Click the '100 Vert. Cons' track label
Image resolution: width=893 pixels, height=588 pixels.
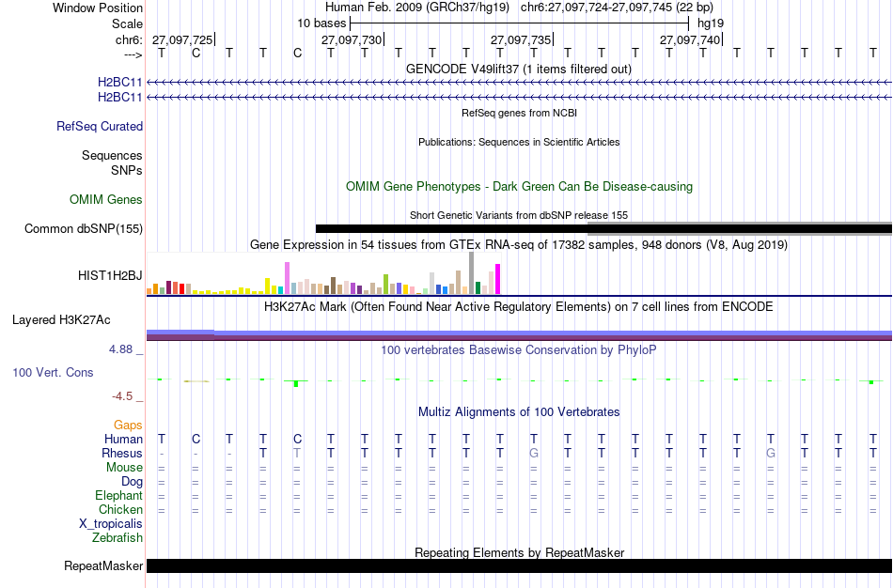pos(53,372)
